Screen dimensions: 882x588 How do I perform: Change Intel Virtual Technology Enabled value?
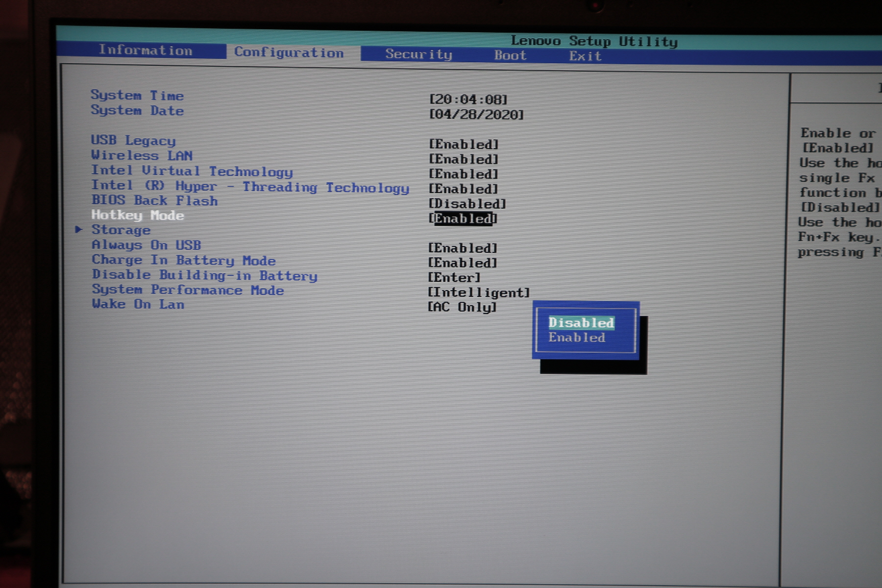(x=464, y=174)
